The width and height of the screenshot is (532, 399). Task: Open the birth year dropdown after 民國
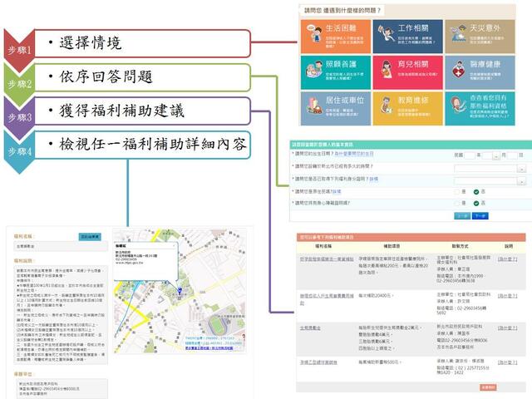click(471, 155)
